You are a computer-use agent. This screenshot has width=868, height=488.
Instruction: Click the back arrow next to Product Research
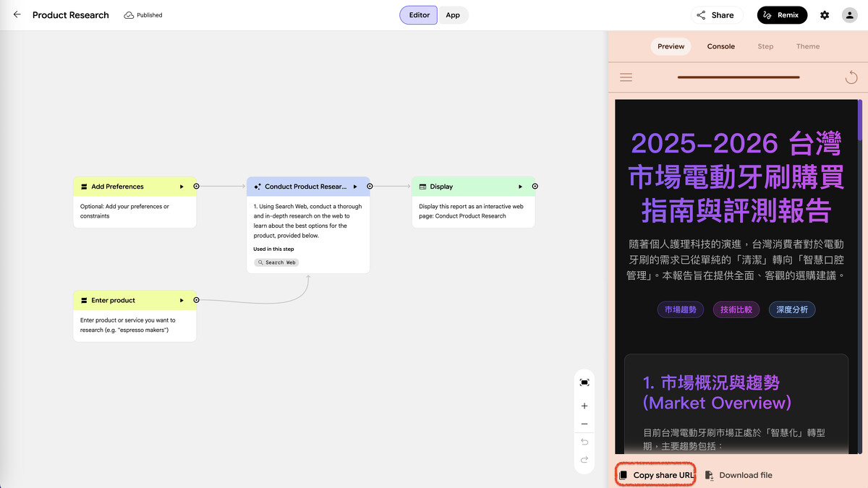pos(17,14)
